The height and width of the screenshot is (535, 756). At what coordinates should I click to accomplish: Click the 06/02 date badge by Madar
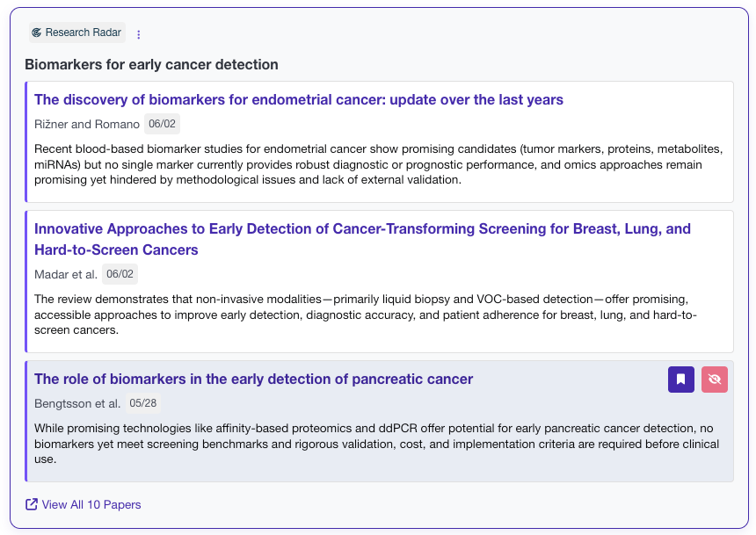coord(120,274)
